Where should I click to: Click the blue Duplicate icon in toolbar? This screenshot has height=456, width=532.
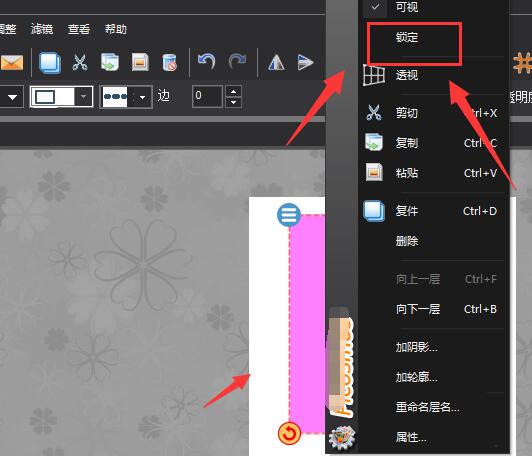tap(50, 63)
